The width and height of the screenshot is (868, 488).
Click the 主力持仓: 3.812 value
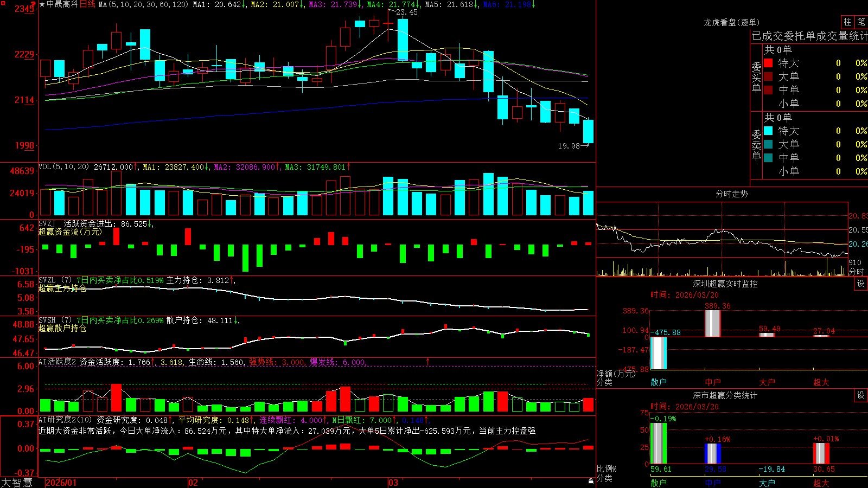pos(198,280)
